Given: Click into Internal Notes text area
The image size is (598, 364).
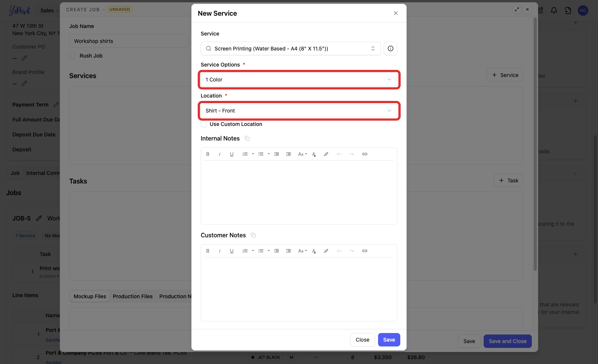Looking at the screenshot, I should coord(299,192).
